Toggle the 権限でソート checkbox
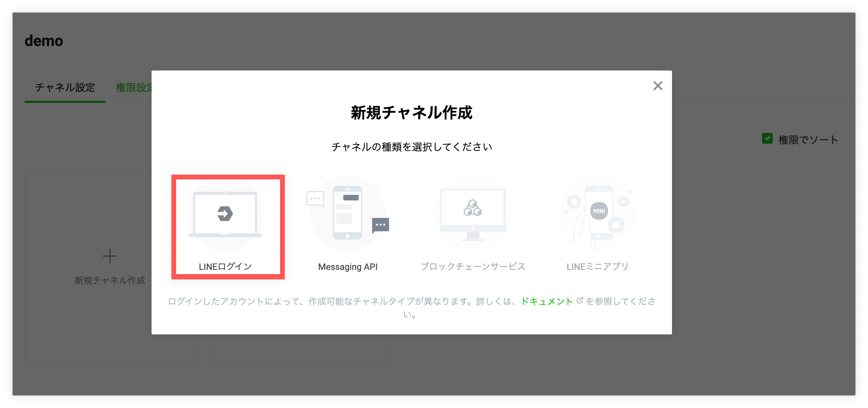The image size is (868, 408). tap(767, 139)
